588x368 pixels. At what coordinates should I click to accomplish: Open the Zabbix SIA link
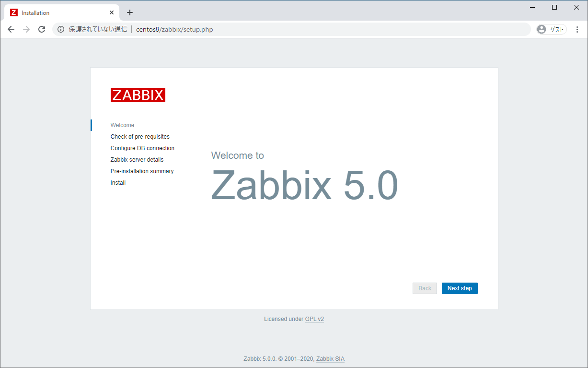[330, 359]
